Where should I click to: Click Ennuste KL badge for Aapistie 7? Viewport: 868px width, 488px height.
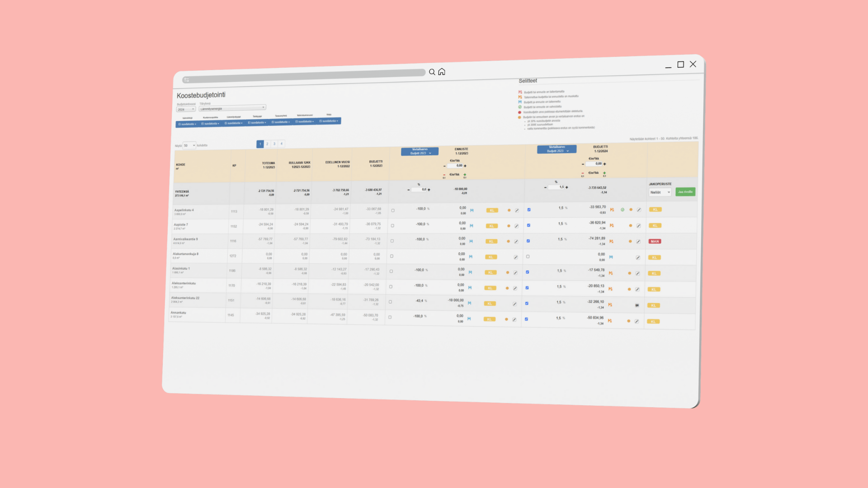coord(491,226)
